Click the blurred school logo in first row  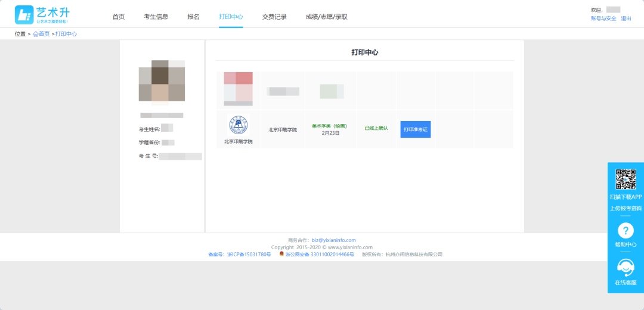tap(238, 89)
